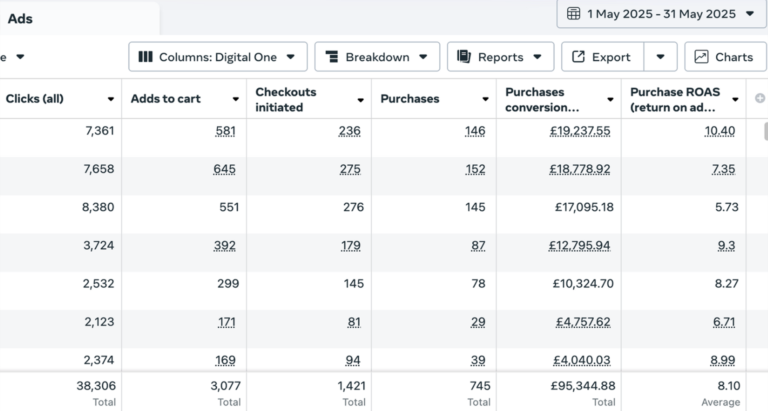The width and height of the screenshot is (768, 411).
Task: Click the Export arrow icon
Action: [578, 57]
